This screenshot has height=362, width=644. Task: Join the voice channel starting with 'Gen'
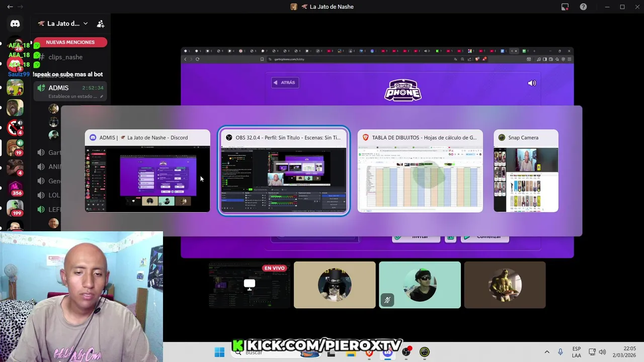click(x=49, y=181)
